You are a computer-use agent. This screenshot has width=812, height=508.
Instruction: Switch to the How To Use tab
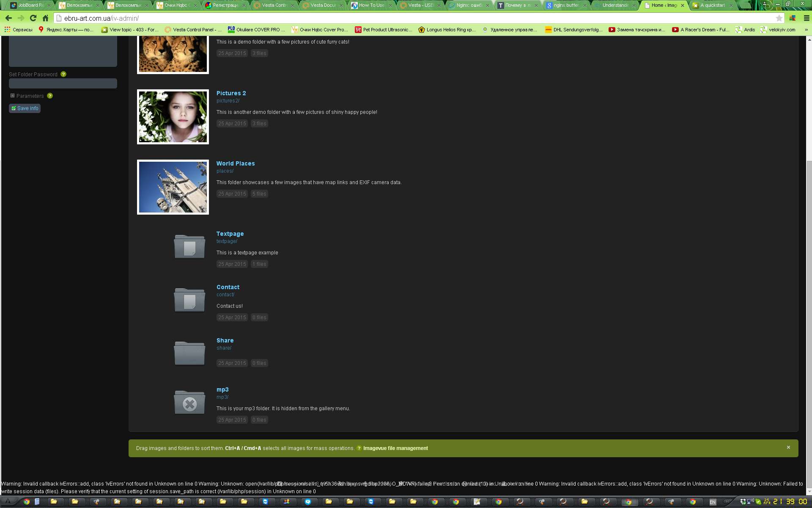click(x=371, y=6)
